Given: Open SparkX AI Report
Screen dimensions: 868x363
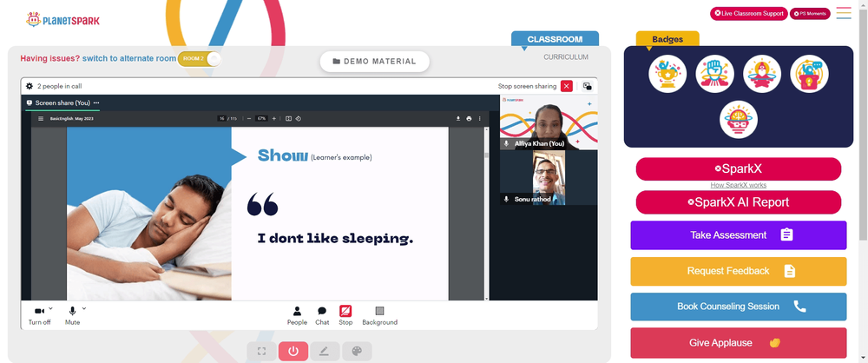Looking at the screenshot, I should pyautogui.click(x=739, y=202).
